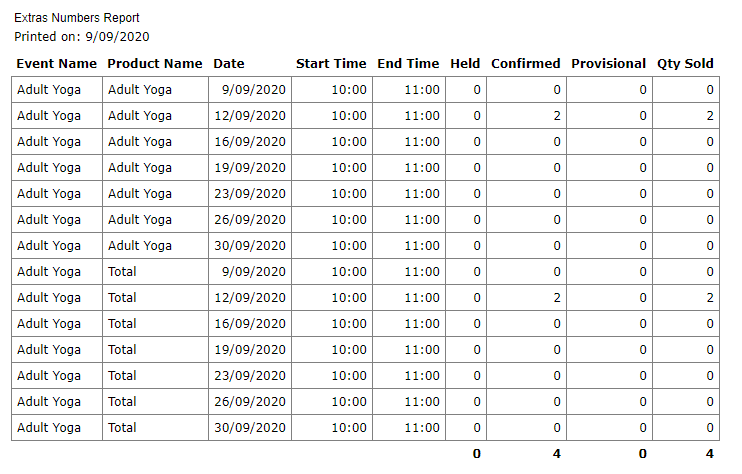
Task: Select the first Total cell under Product Name
Action: point(122,272)
